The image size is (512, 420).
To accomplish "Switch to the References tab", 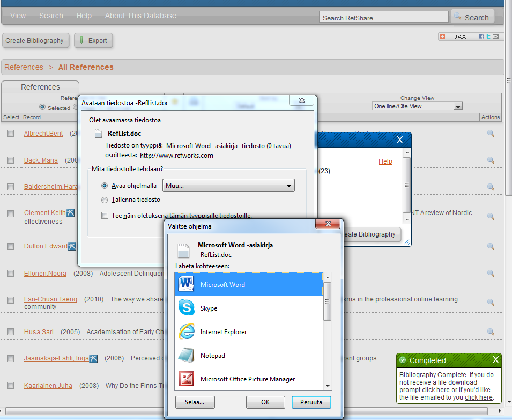I will click(40, 87).
